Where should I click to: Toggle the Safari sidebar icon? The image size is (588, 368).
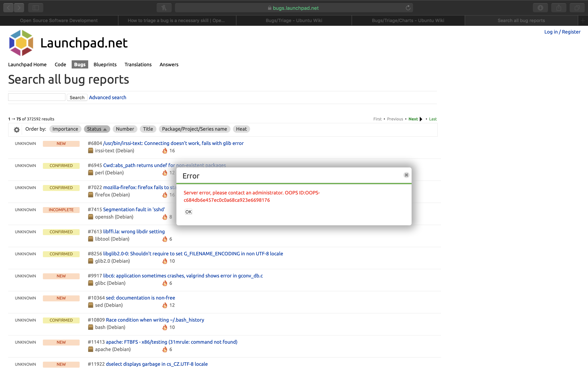click(36, 8)
